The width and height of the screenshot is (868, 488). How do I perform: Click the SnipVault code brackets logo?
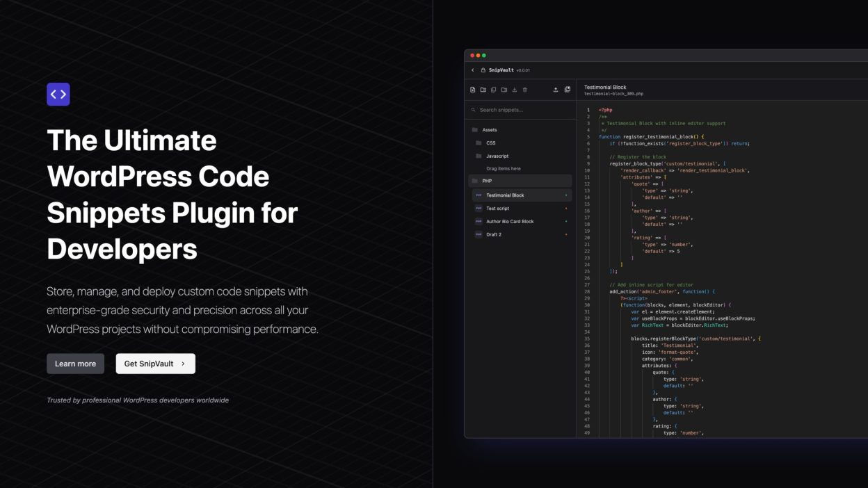coord(58,94)
